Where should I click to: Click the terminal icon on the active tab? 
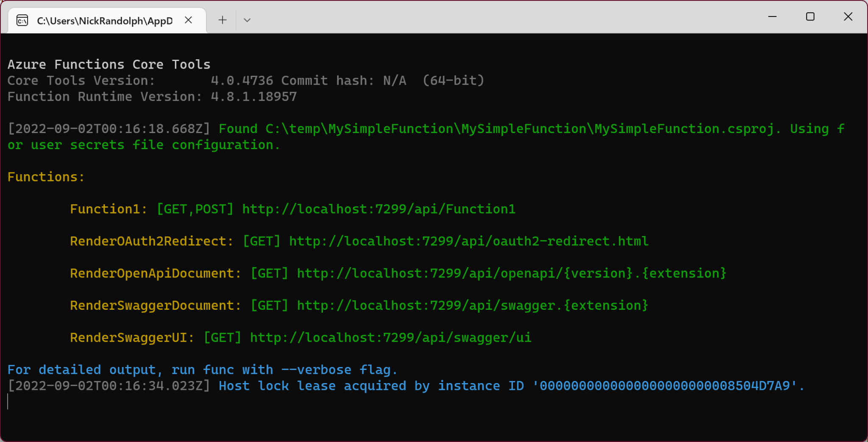click(22, 20)
